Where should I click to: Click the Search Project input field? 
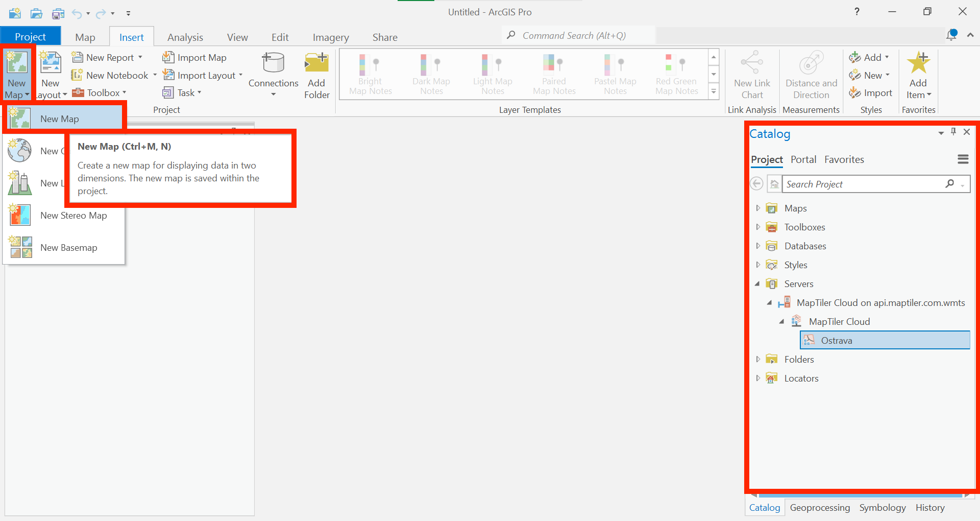point(863,184)
